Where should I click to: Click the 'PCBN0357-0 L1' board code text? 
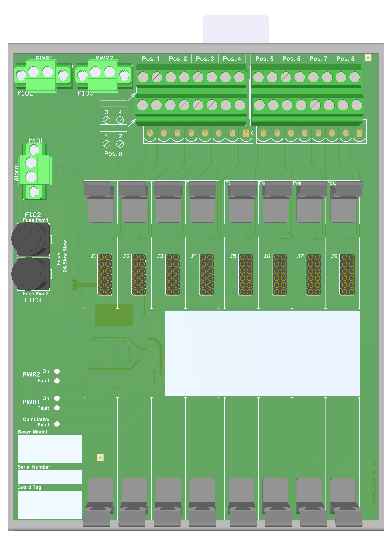(374, 483)
